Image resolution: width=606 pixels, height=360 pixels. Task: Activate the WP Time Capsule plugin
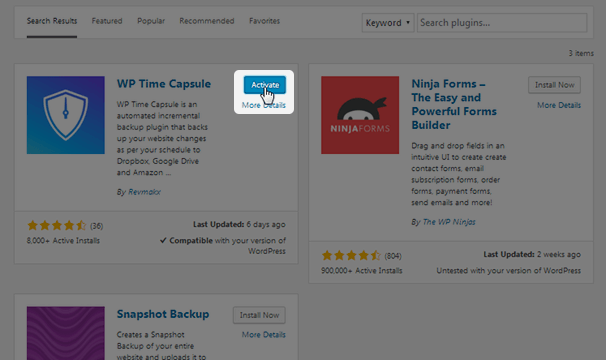[x=265, y=85]
